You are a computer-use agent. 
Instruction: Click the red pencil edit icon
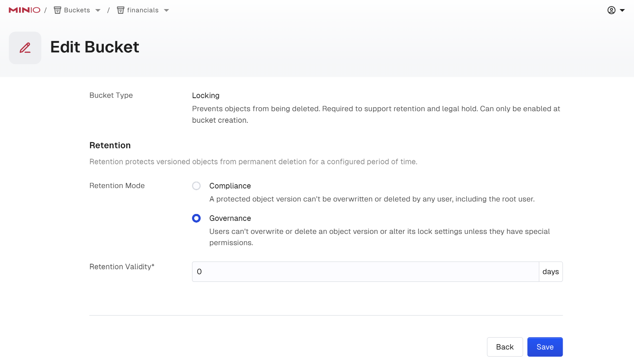pyautogui.click(x=25, y=48)
